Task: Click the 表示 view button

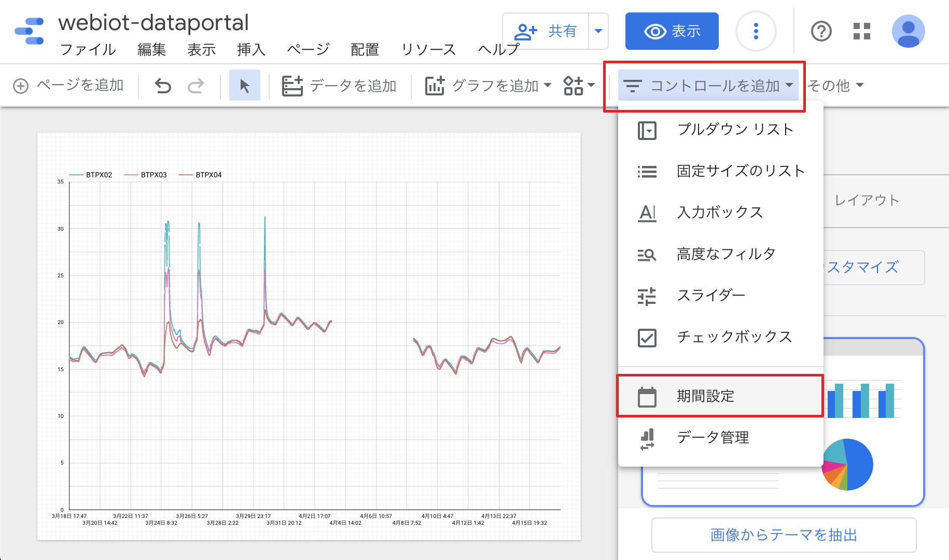Action: point(672,31)
